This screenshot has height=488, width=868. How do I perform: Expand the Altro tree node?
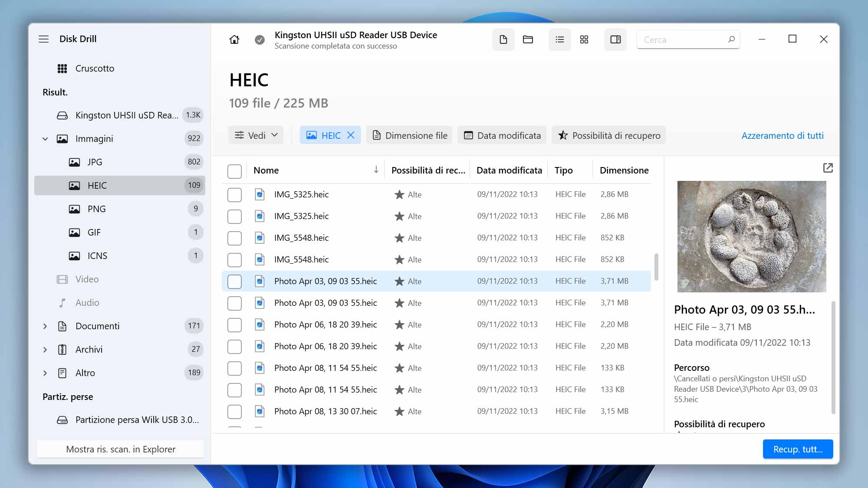[45, 373]
